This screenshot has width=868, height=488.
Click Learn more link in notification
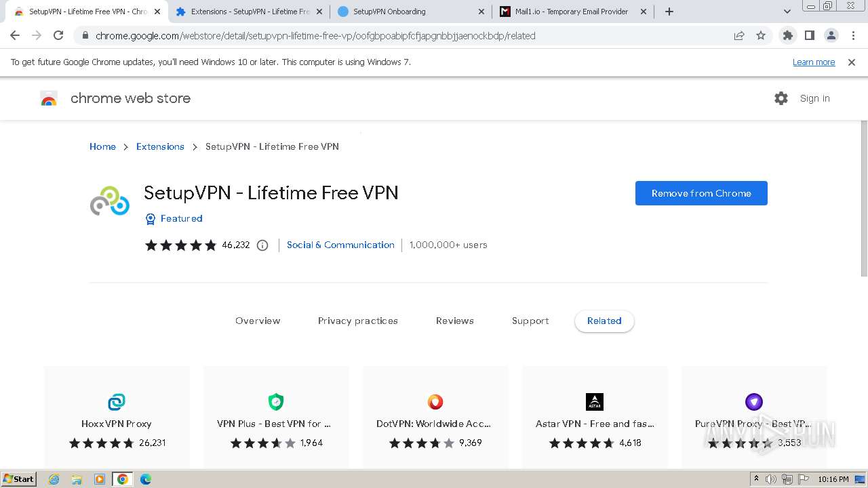point(814,62)
